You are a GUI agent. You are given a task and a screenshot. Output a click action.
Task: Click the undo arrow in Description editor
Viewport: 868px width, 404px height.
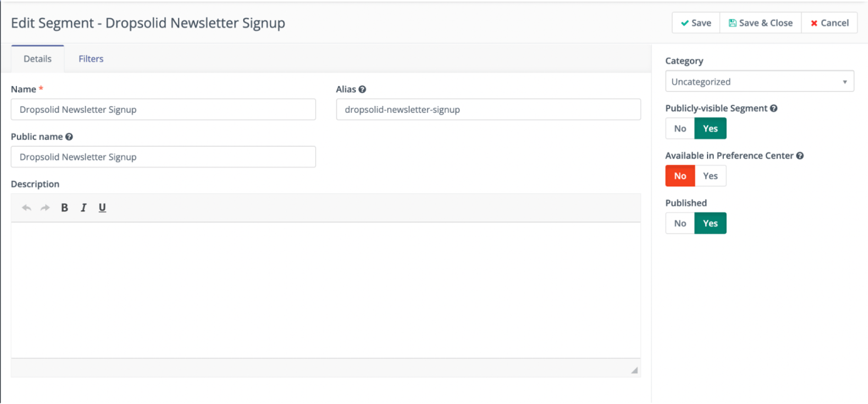pyautogui.click(x=26, y=208)
